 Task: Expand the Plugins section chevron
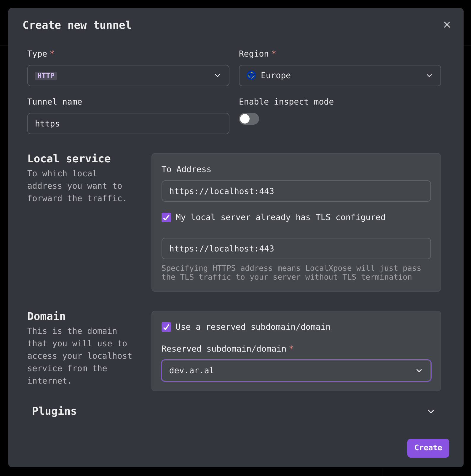[x=431, y=411]
